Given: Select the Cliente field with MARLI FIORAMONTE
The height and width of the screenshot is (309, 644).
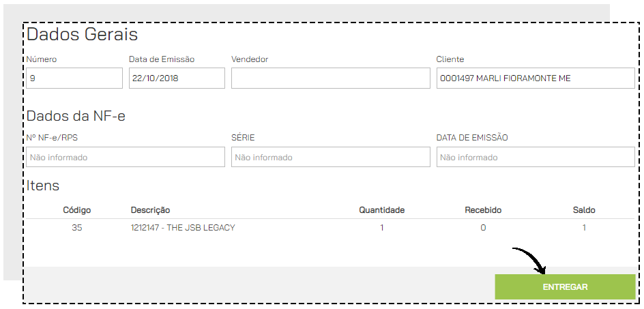Looking at the screenshot, I should point(536,78).
